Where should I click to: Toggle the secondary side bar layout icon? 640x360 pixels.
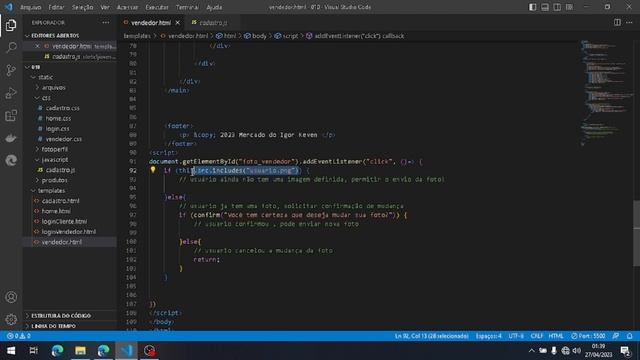coord(557,7)
